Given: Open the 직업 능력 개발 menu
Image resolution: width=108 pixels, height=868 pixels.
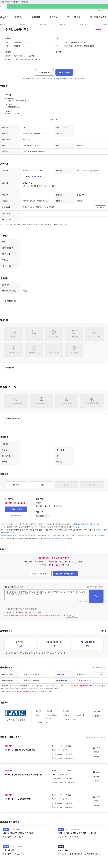Looking at the screenshot, I should pyautogui.click(x=74, y=17).
